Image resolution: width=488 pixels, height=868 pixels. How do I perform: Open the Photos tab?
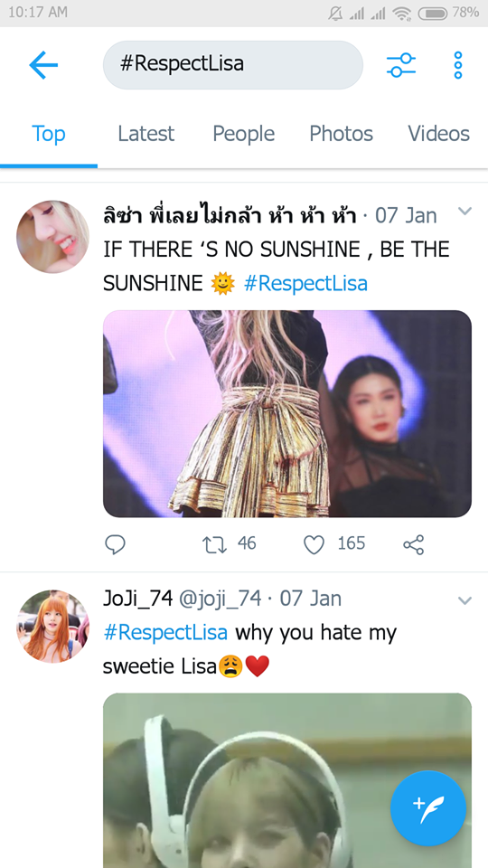pyautogui.click(x=341, y=134)
